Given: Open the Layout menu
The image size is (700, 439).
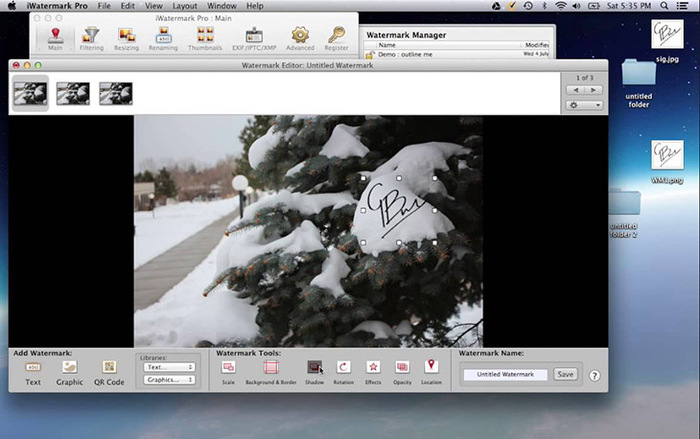Looking at the screenshot, I should [x=184, y=6].
